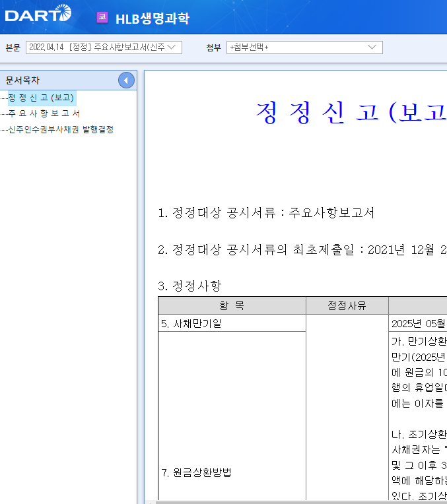
Task: Open the 첨부 attachment dropdown
Action: pyautogui.click(x=304, y=47)
